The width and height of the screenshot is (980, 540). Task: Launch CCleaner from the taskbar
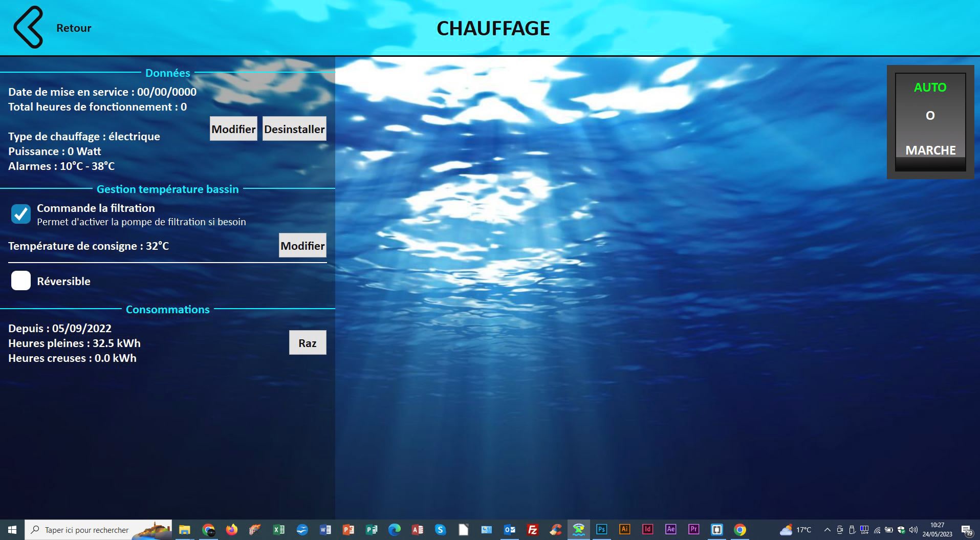(x=555, y=530)
